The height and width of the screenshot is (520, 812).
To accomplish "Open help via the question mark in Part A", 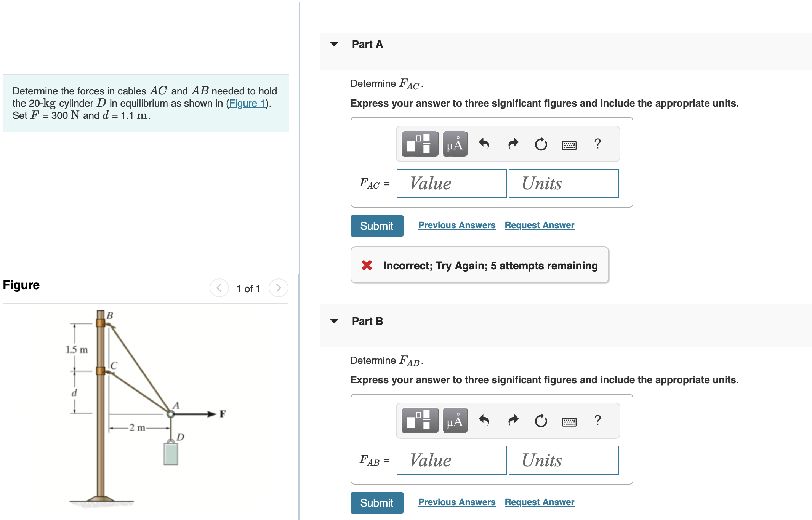I will pyautogui.click(x=597, y=144).
